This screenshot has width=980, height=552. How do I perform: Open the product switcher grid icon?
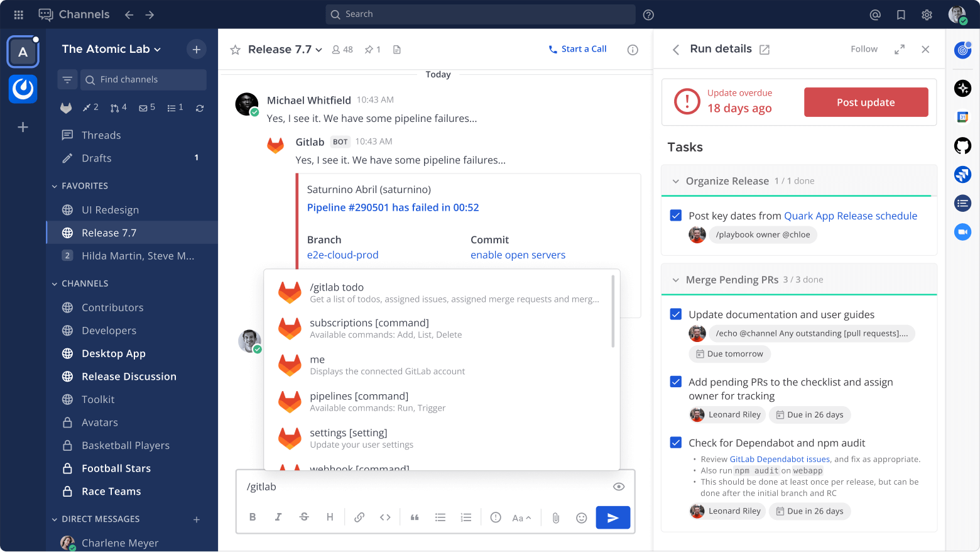point(19,14)
